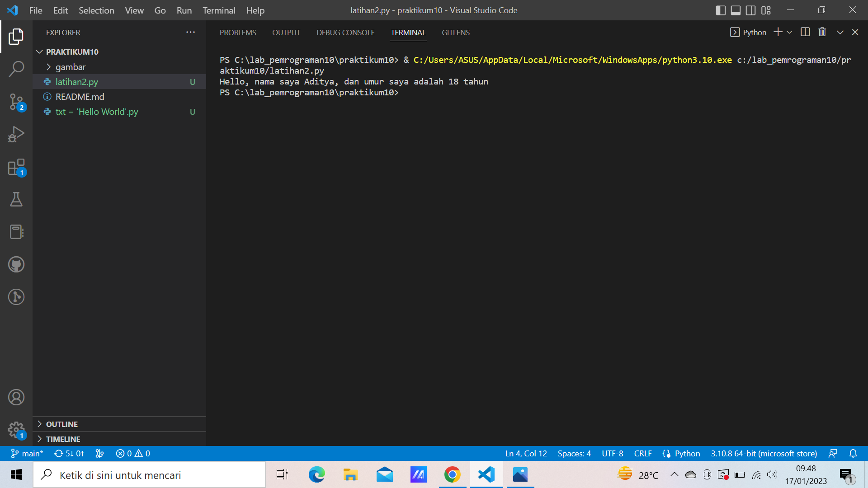The height and width of the screenshot is (488, 868).
Task: Kill the active terminal with the trash icon
Action: (822, 32)
